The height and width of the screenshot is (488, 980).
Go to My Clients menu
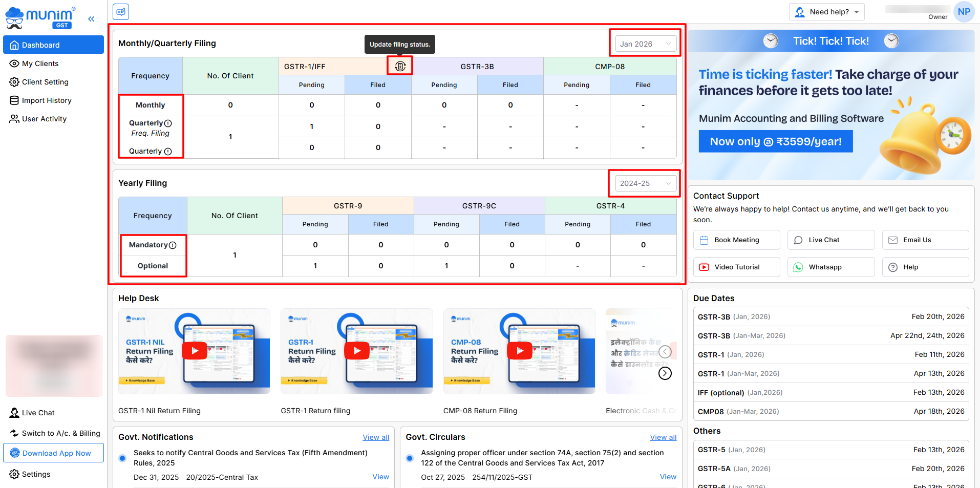[40, 63]
